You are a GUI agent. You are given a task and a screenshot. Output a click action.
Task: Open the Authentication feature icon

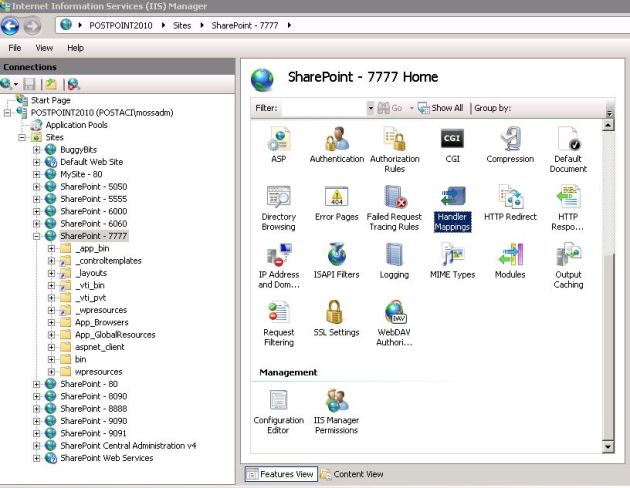pyautogui.click(x=337, y=139)
